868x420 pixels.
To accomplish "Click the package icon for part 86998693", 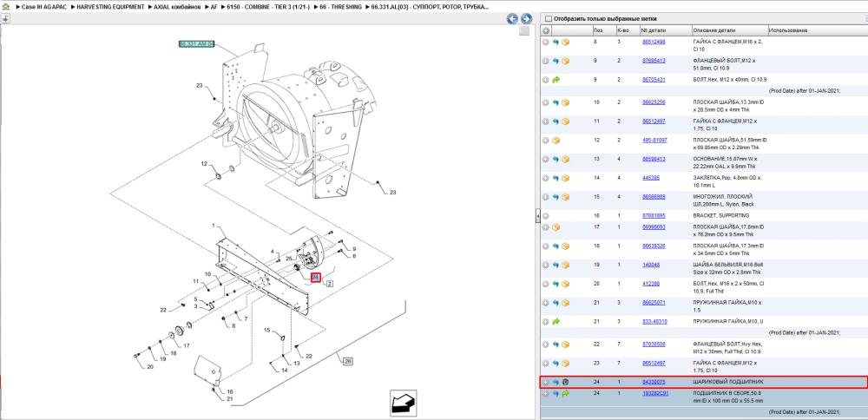I will 556,227.
